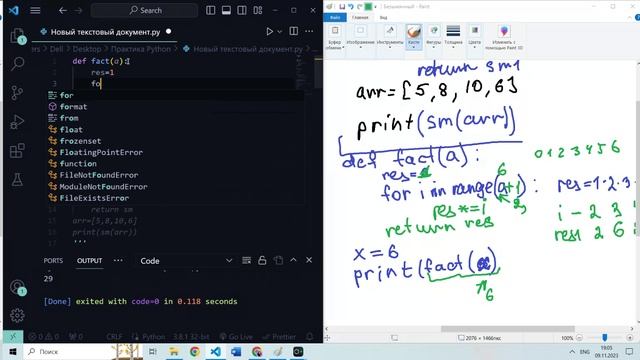Image resolution: width=640 pixels, height=360 pixels.
Task: Click the Prettier status item
Action: pos(279,337)
